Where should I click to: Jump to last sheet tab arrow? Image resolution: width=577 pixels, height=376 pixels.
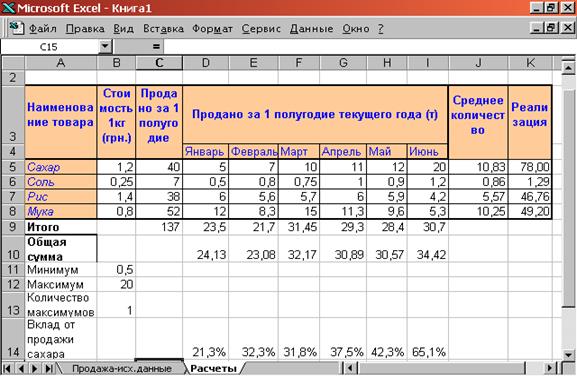click(x=49, y=368)
